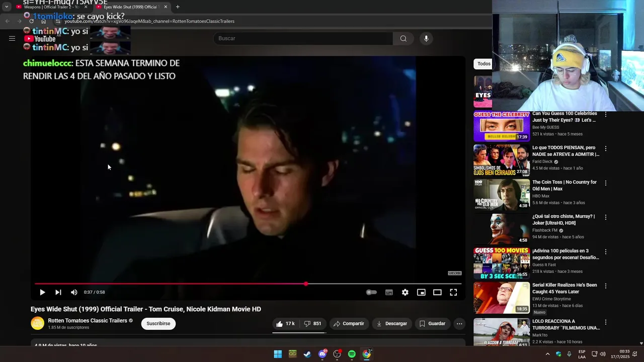
Task: Open Discord from the taskbar
Action: point(323,354)
